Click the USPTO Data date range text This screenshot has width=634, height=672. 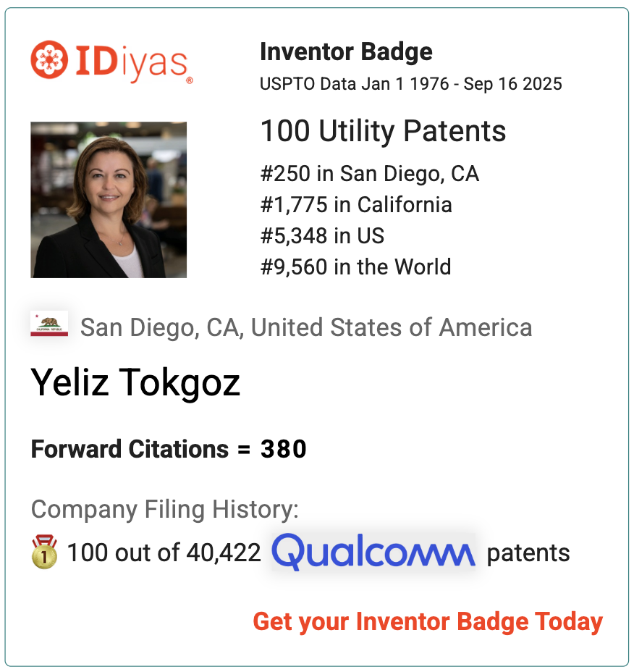411,84
